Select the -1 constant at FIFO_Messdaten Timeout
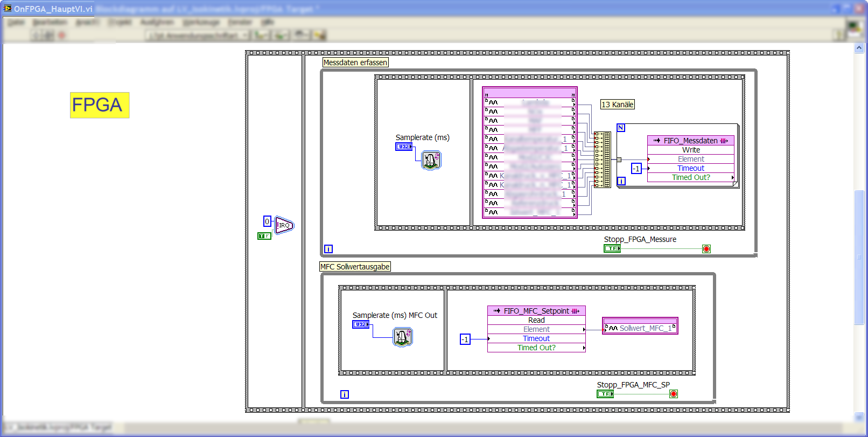Screen dimensions: 868x437 [636, 169]
